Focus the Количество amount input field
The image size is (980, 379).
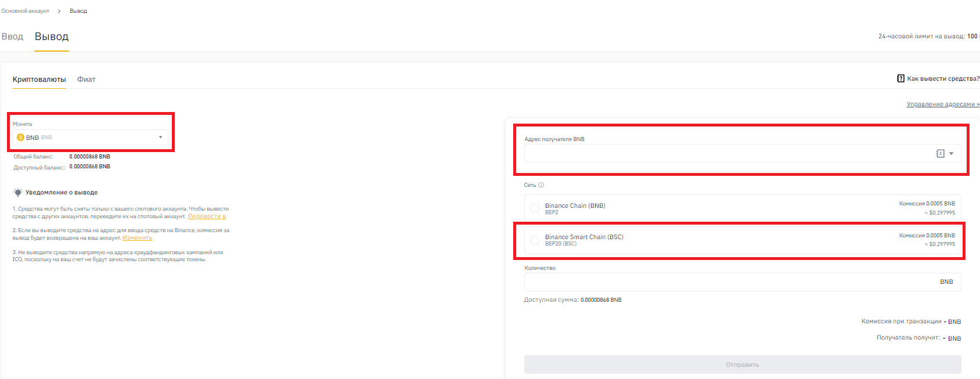pos(743,282)
